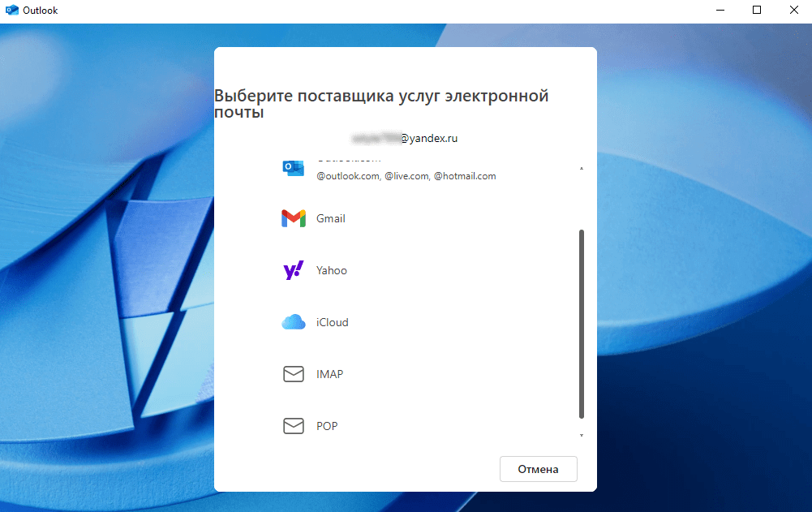The image size is (812, 512).
Task: Click the Yahoo logo icon
Action: coord(293,270)
